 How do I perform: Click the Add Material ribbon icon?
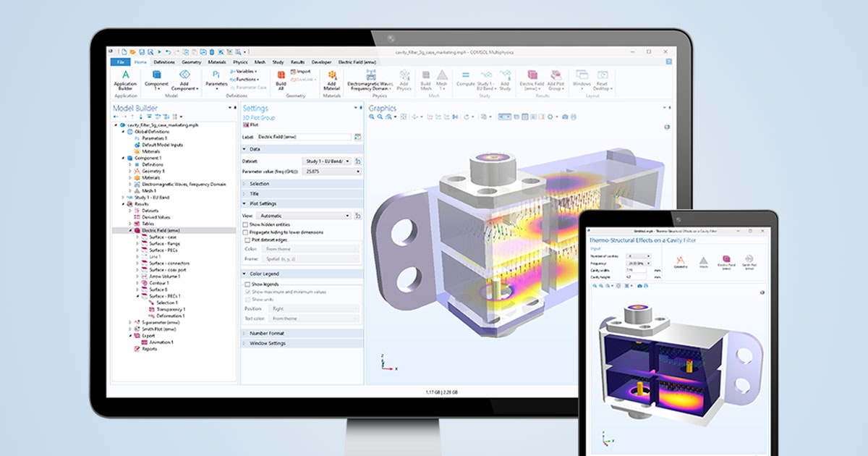point(333,75)
